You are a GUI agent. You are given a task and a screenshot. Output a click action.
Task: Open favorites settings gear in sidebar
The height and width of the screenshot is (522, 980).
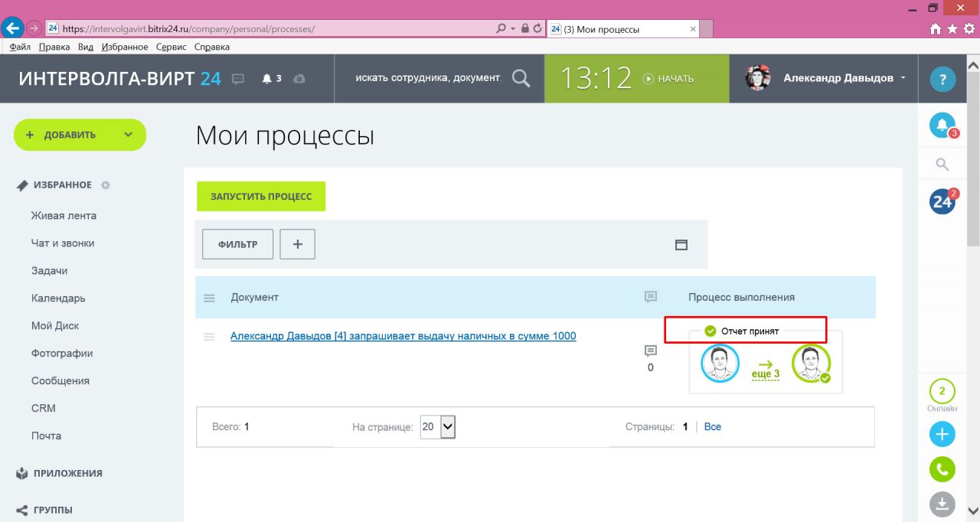pos(106,185)
